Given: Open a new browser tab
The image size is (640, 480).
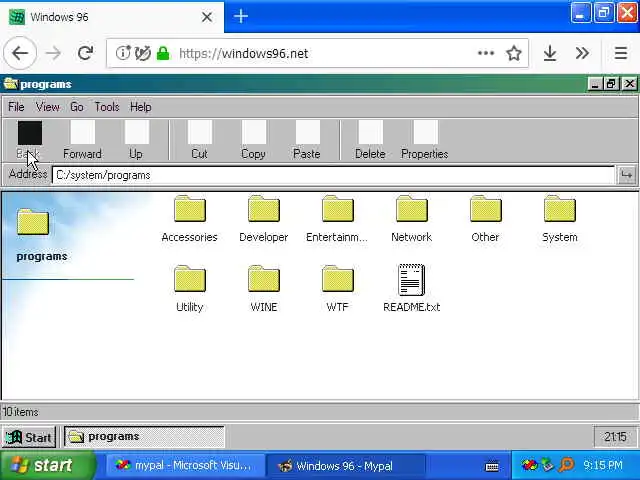Looking at the screenshot, I should [x=241, y=16].
